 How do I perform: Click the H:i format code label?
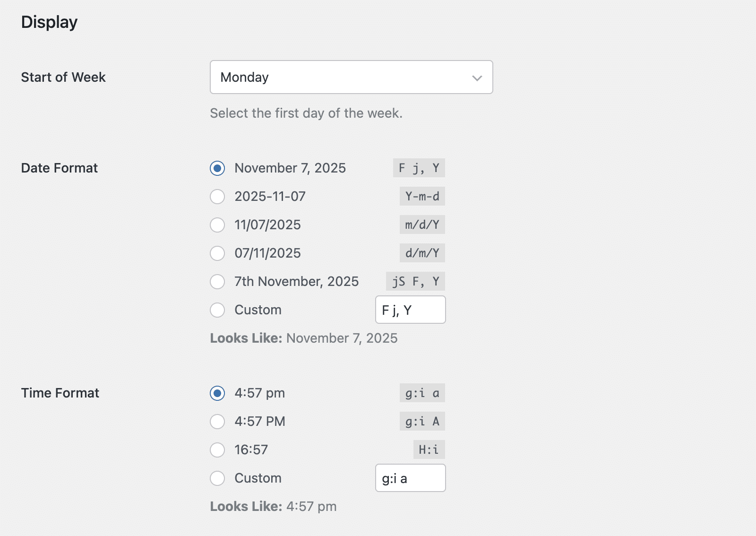pos(429,450)
